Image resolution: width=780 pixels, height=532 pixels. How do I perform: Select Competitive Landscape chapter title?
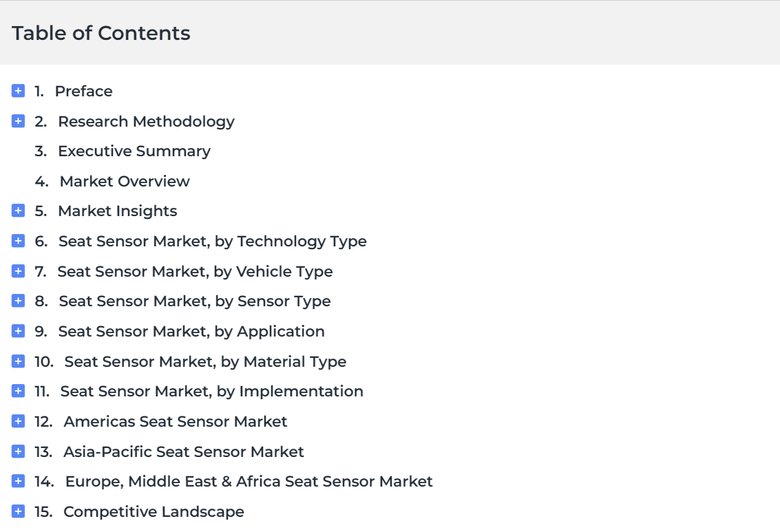pyautogui.click(x=154, y=511)
